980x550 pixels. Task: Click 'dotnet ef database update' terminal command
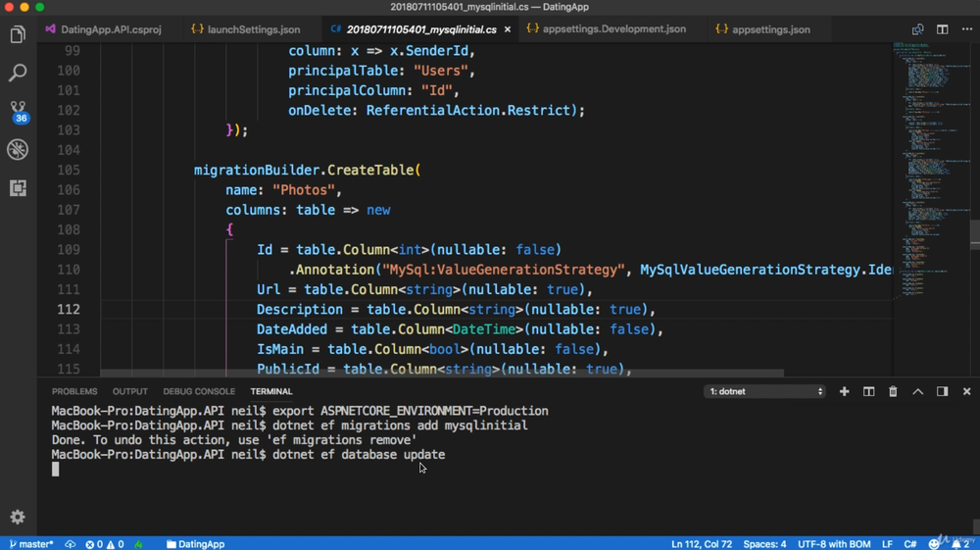point(359,454)
